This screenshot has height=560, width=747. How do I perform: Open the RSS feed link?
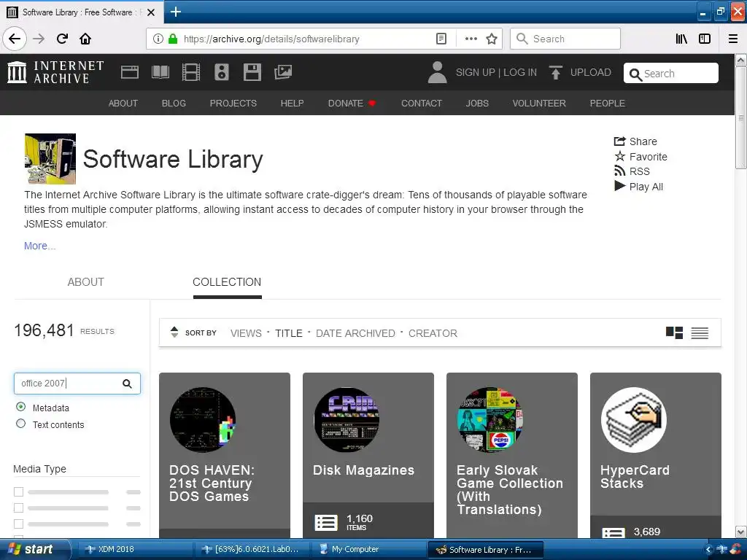pos(632,171)
